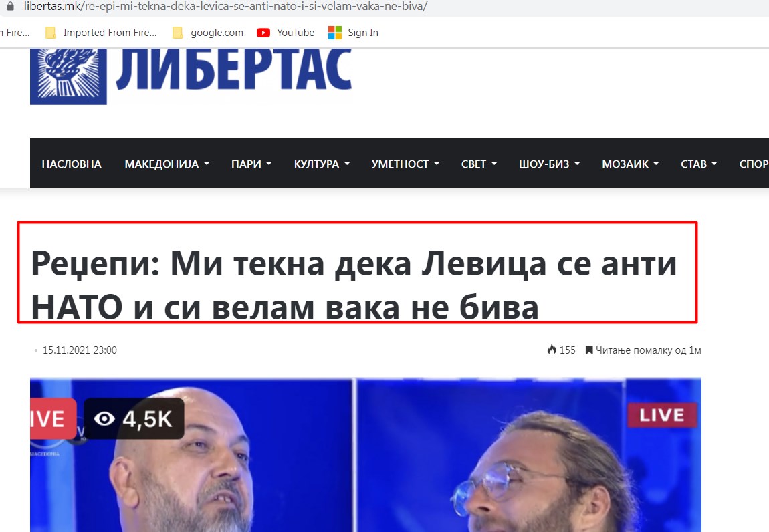The width and height of the screenshot is (769, 532).
Task: Click the eye viewers icon on video
Action: (104, 419)
